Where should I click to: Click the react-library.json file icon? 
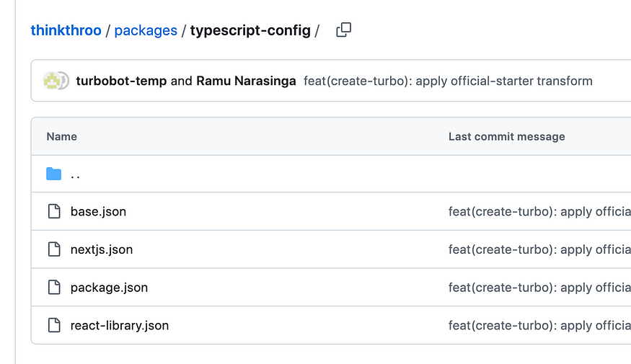[54, 325]
